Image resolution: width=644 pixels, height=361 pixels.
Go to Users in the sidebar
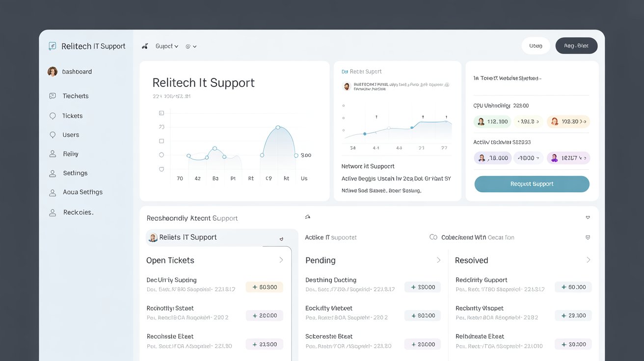click(x=71, y=135)
